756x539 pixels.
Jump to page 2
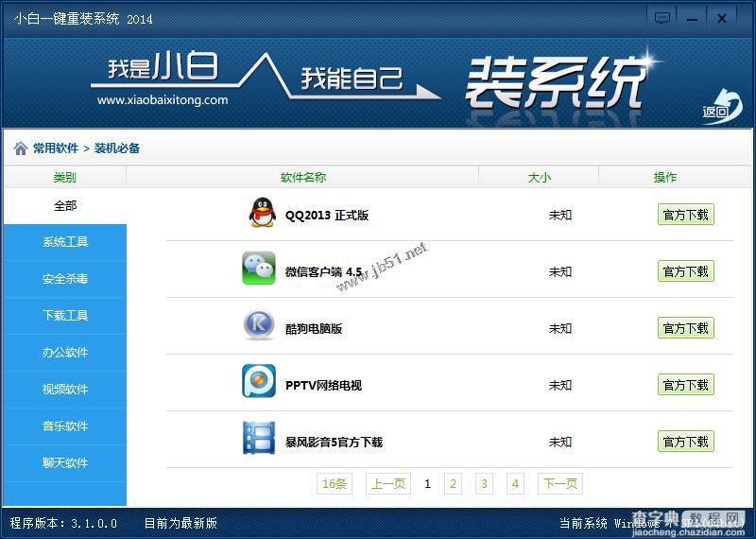click(x=453, y=483)
